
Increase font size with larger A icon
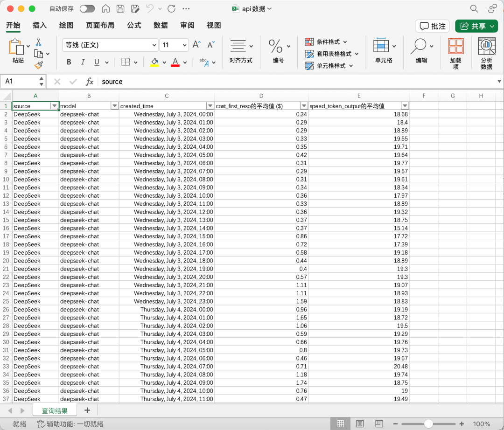tap(196, 45)
